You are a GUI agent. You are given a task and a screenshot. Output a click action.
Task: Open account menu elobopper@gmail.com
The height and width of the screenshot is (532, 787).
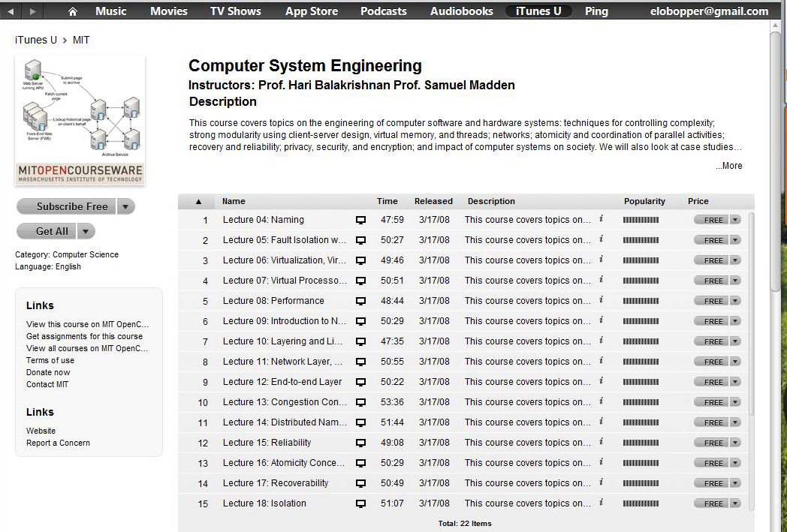pos(709,11)
